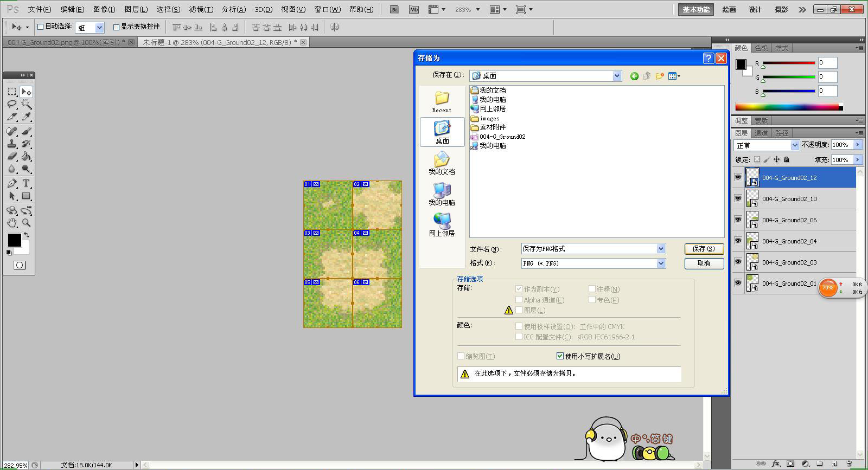The width and height of the screenshot is (868, 470).
Task: Open the Desktop location in places bar
Action: click(442, 132)
